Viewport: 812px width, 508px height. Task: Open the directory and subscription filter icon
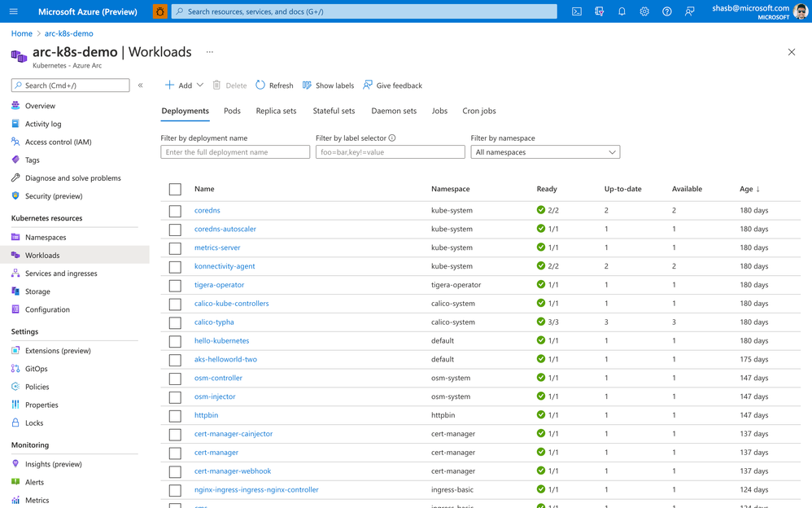pos(599,11)
